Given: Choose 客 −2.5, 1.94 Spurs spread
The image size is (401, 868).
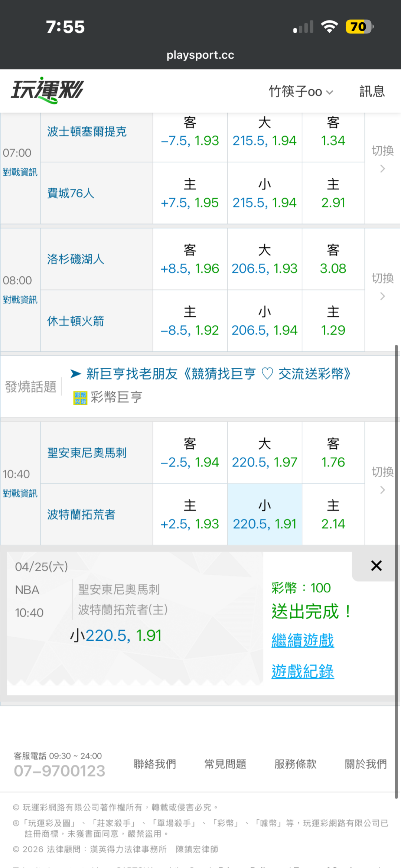Looking at the screenshot, I should point(190,453).
